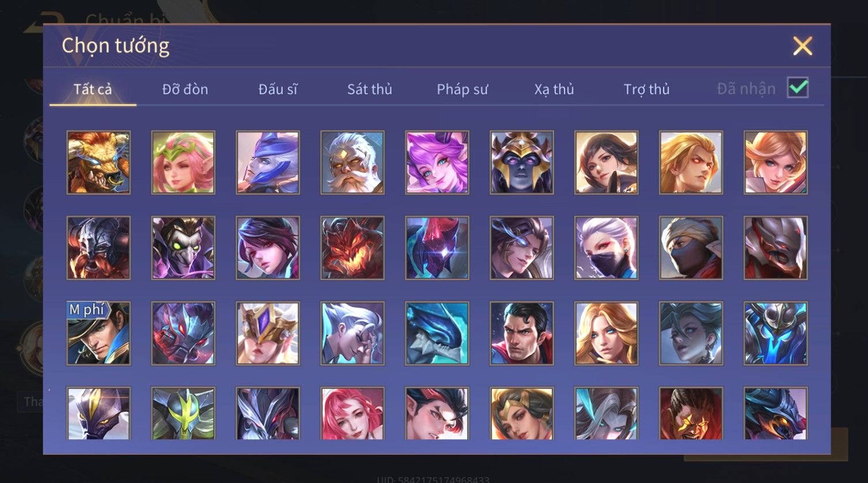Switch to the Xạ thủ tab
The image size is (868, 483).
point(554,89)
